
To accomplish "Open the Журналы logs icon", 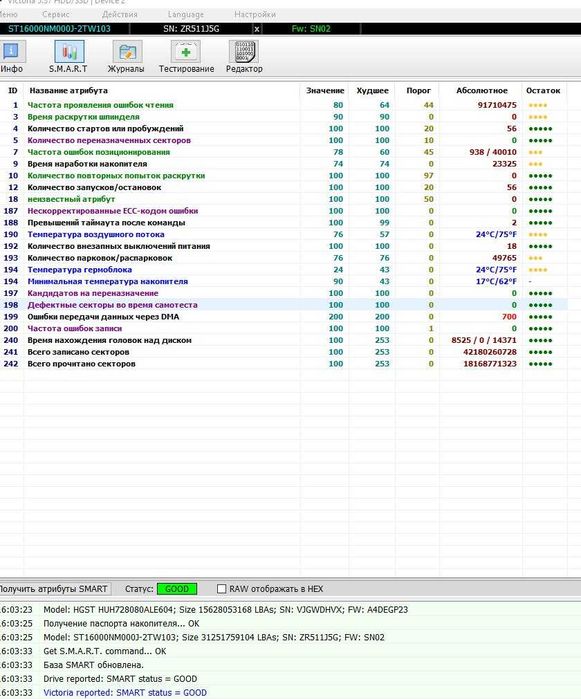I will 126,57.
